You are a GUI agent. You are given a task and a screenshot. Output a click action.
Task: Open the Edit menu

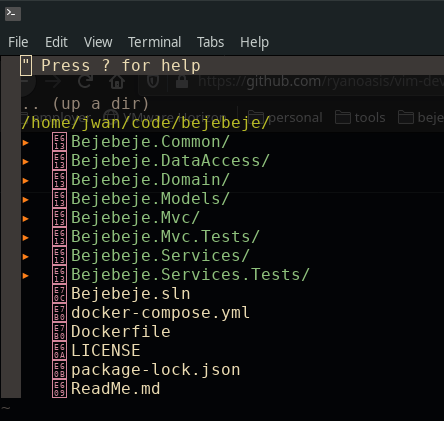(56, 42)
